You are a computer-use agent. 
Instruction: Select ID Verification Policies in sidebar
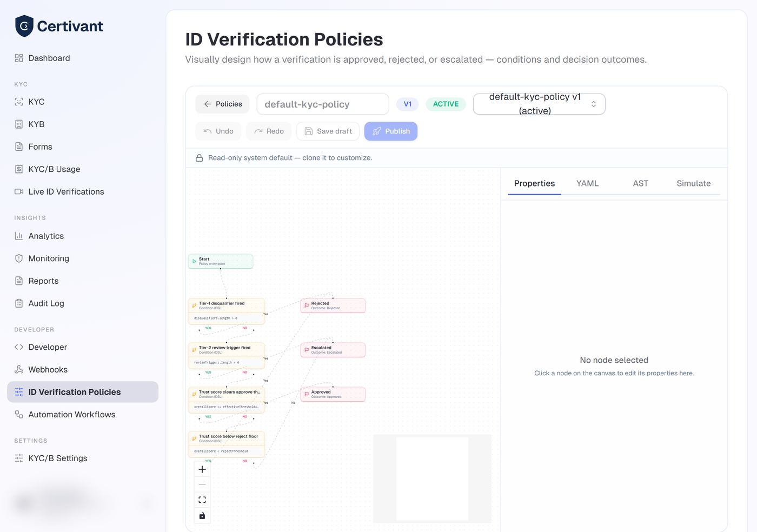click(83, 392)
